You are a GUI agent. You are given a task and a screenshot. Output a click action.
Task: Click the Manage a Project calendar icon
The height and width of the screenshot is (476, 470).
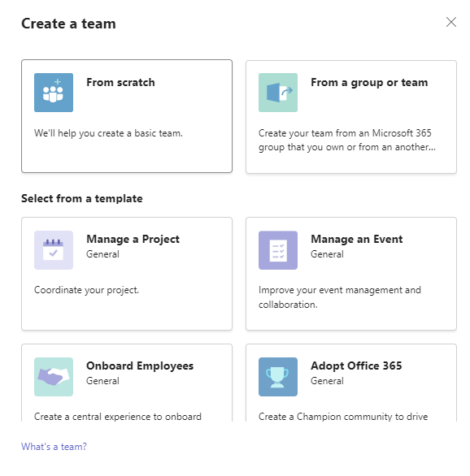click(54, 250)
